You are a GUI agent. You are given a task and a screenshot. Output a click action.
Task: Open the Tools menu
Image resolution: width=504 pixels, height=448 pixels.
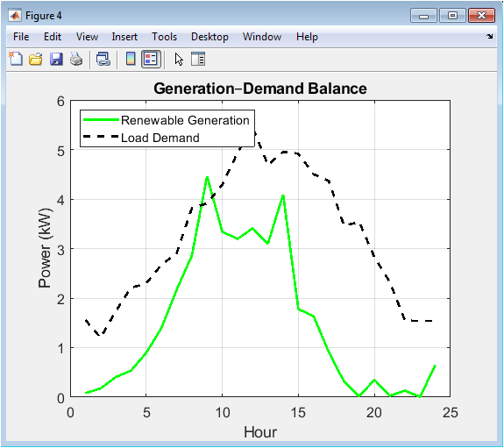click(x=164, y=37)
